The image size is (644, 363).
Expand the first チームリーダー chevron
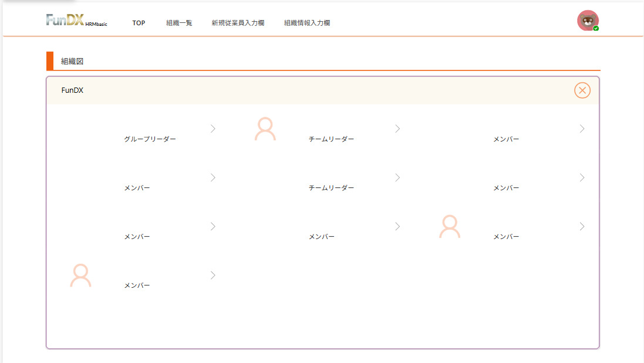coord(397,129)
